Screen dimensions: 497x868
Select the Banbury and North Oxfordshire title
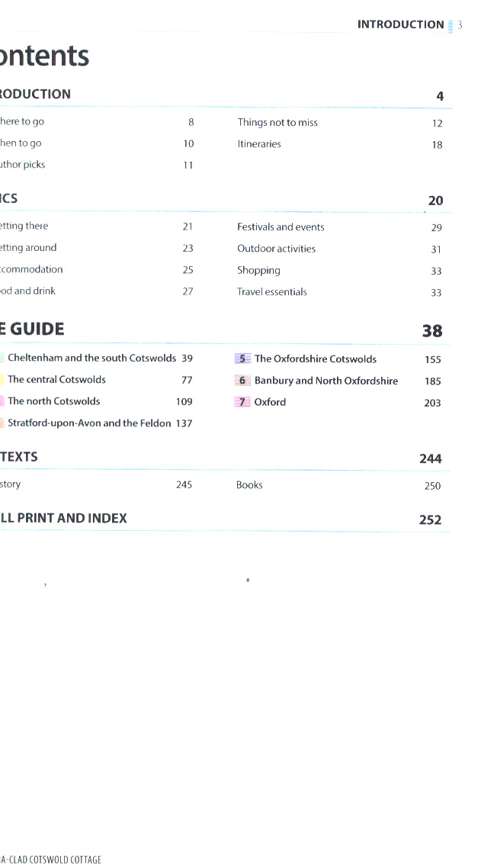click(x=326, y=381)
